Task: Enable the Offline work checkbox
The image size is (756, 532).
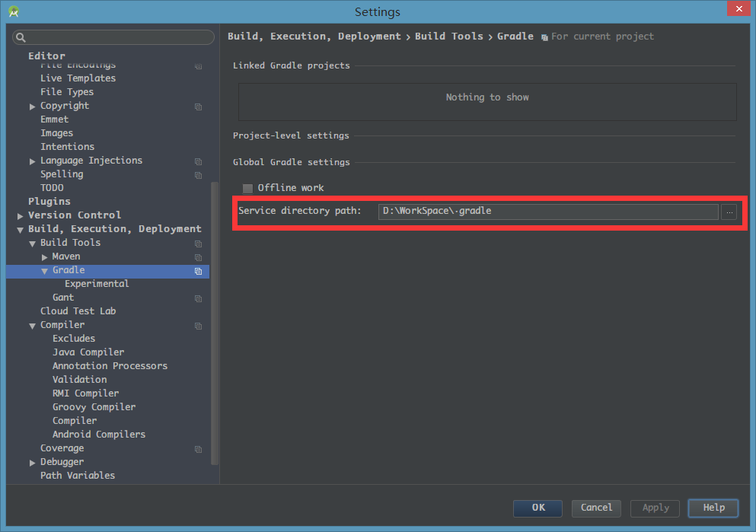Action: click(x=248, y=188)
